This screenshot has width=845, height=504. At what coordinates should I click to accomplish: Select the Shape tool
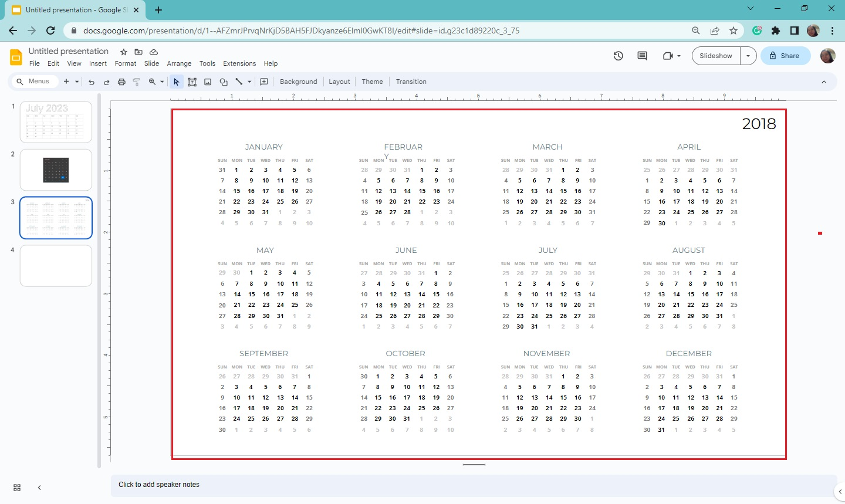223,82
